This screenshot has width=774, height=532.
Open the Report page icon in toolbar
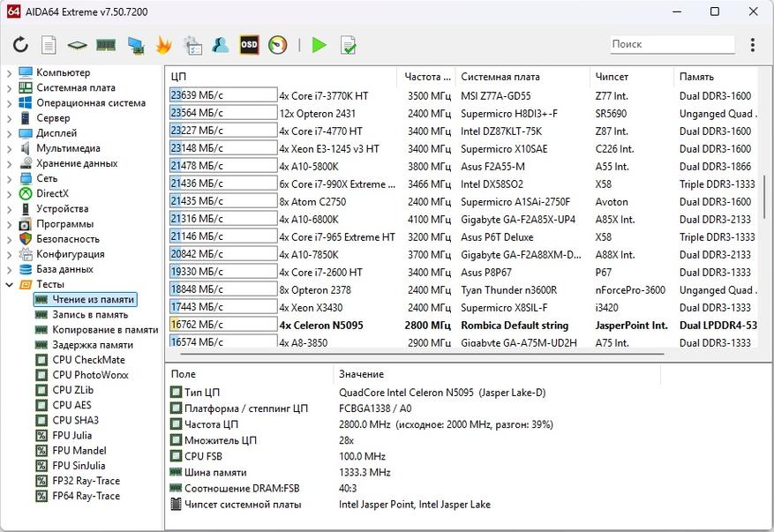49,45
